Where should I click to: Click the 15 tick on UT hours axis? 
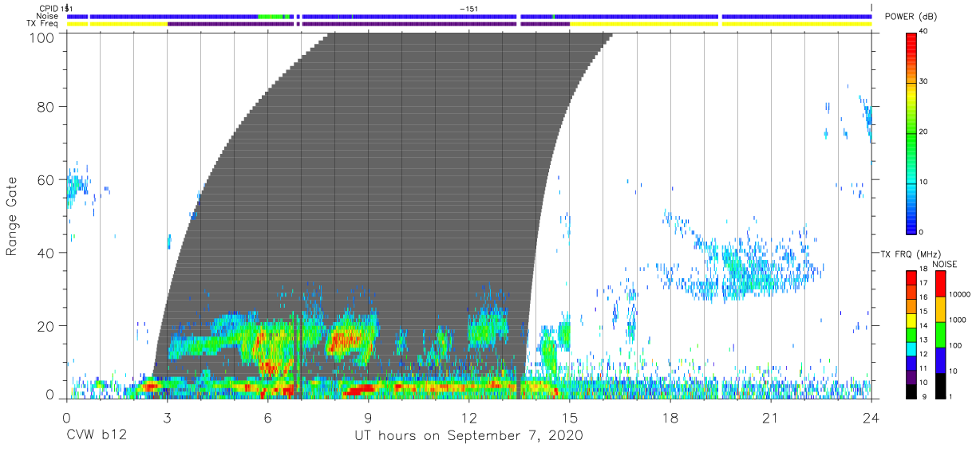[x=570, y=418]
